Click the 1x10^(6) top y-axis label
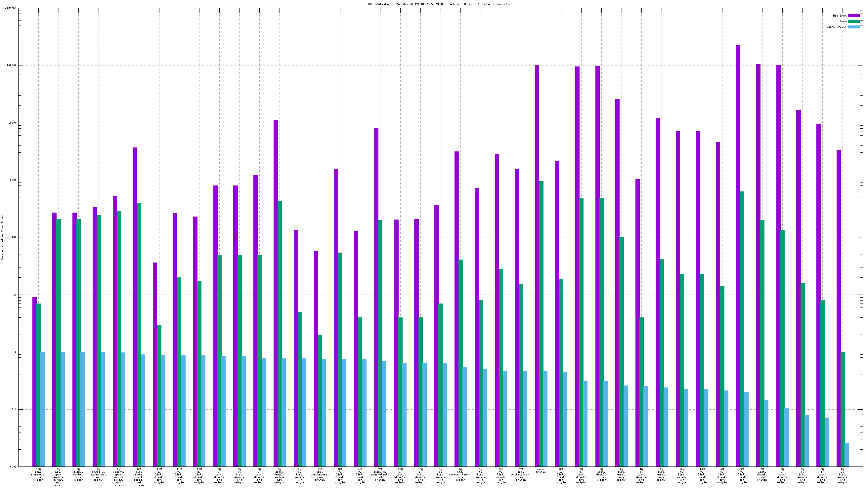Viewport: 868px width, 488px height. pos(10,8)
